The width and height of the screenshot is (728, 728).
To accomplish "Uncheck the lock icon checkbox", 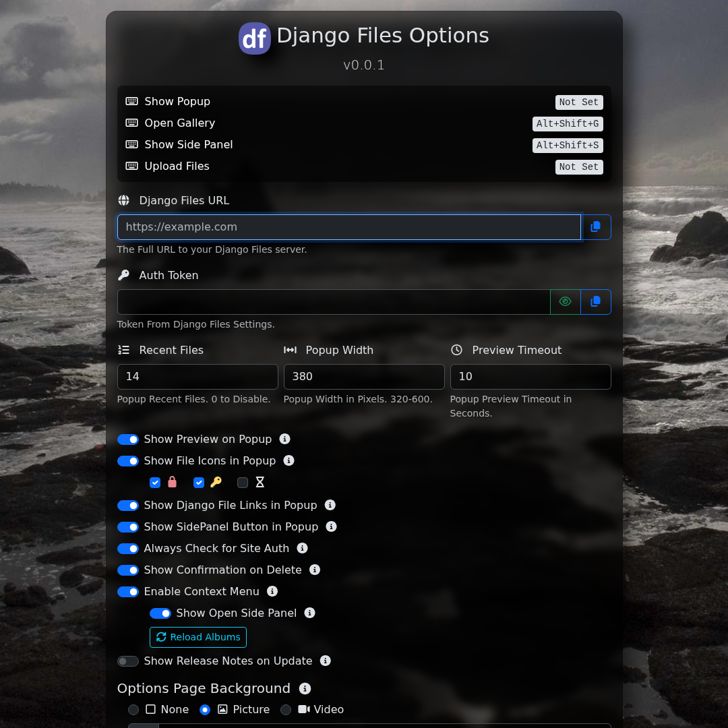I will pos(155,483).
